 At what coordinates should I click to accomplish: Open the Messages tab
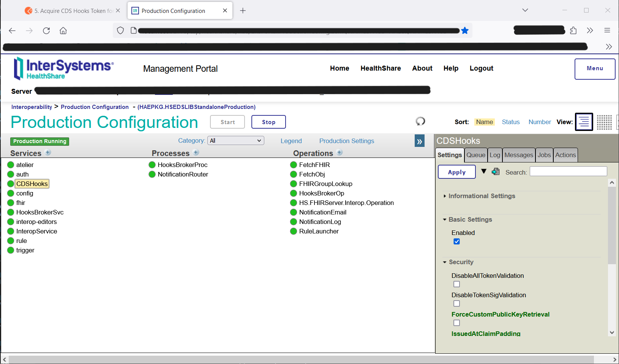pyautogui.click(x=519, y=155)
